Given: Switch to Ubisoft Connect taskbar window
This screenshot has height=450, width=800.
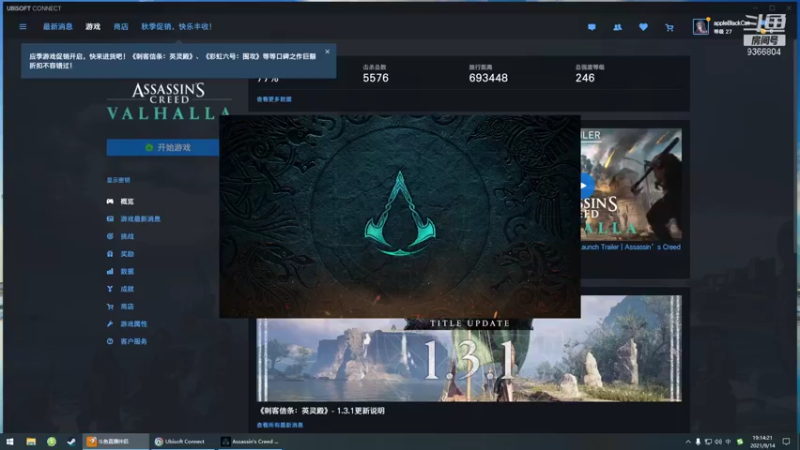Looking at the screenshot, I should (x=183, y=441).
